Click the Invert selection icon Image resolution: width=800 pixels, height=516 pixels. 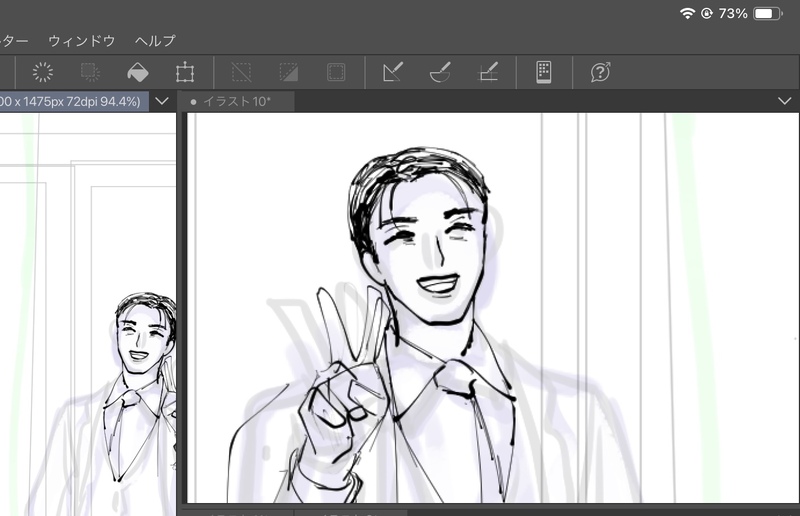point(289,72)
